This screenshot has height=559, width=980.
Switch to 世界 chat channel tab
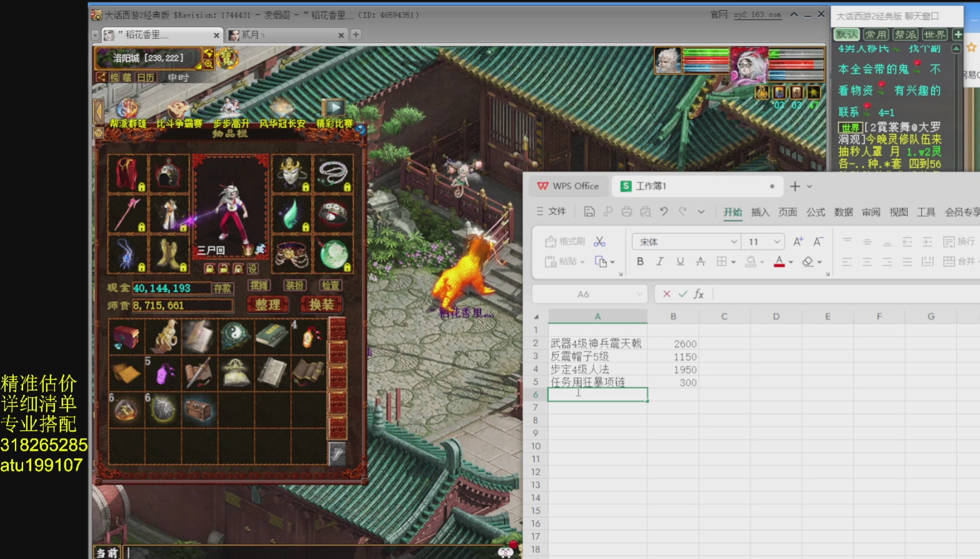pyautogui.click(x=934, y=34)
